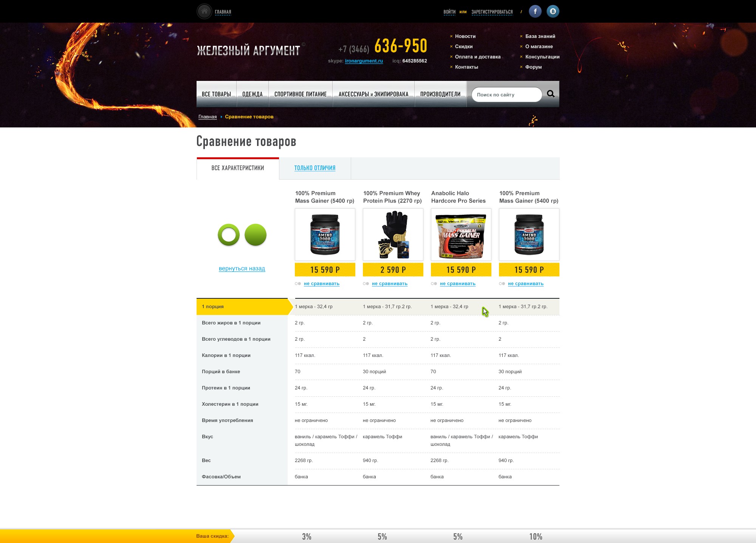
Task: Click the compare dots icon under Anabolic Halo
Action: (434, 284)
